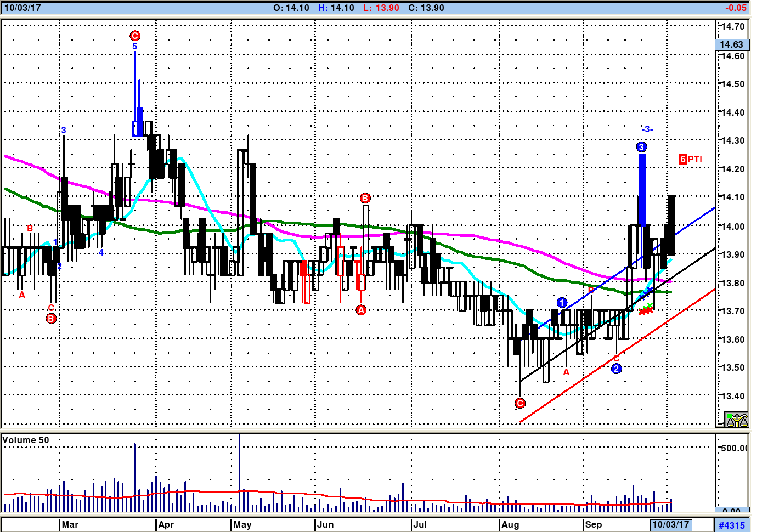Click the blue -3- wave label
768x532 pixels.
(647, 129)
